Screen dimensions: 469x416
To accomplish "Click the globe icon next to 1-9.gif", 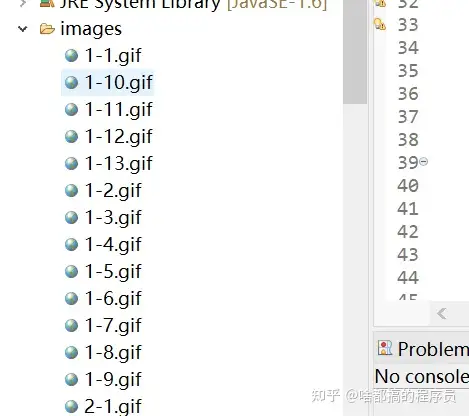I will coord(71,379).
